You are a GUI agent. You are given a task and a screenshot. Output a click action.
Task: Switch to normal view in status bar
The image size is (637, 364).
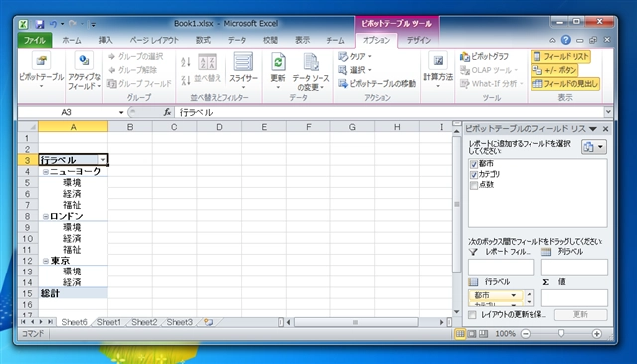(x=460, y=333)
